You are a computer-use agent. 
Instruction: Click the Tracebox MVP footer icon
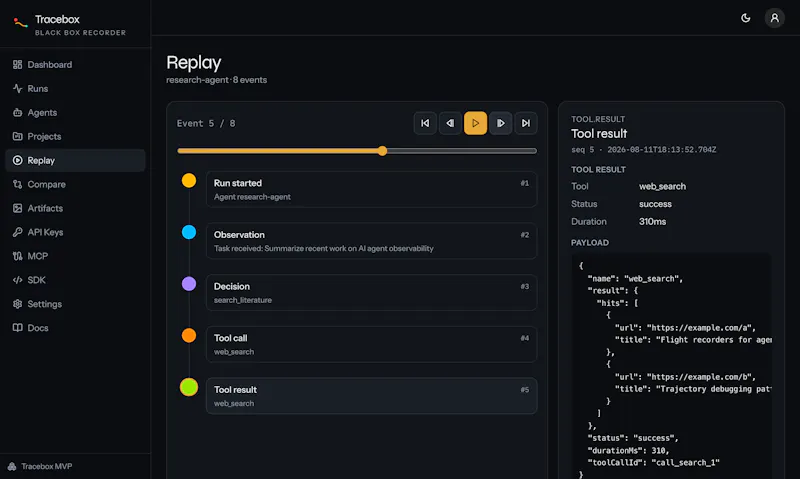(12, 466)
